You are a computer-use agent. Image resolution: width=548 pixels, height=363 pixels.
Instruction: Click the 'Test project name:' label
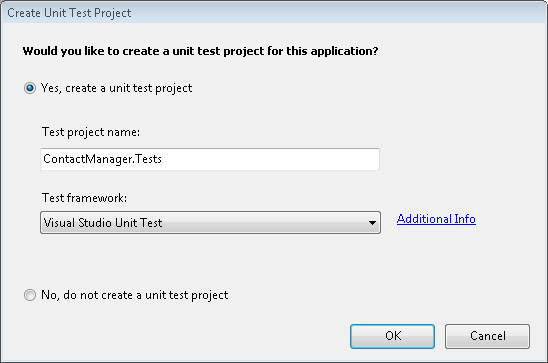point(91,132)
